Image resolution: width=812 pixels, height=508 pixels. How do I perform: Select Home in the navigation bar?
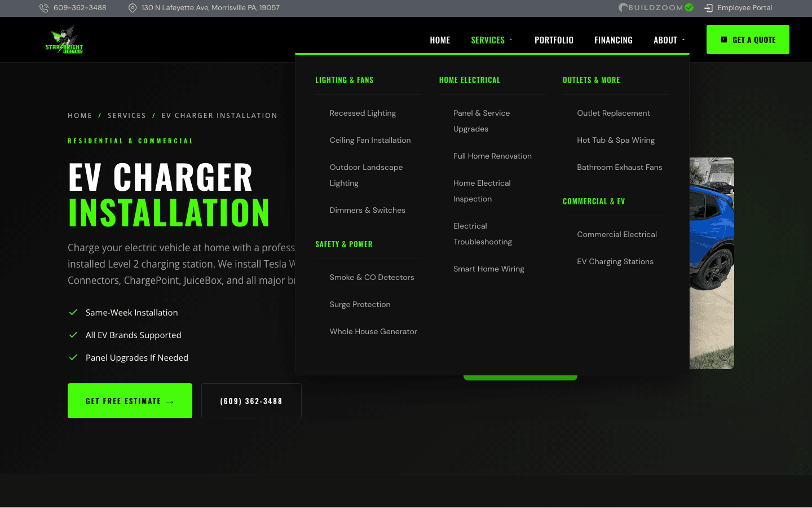tap(440, 40)
